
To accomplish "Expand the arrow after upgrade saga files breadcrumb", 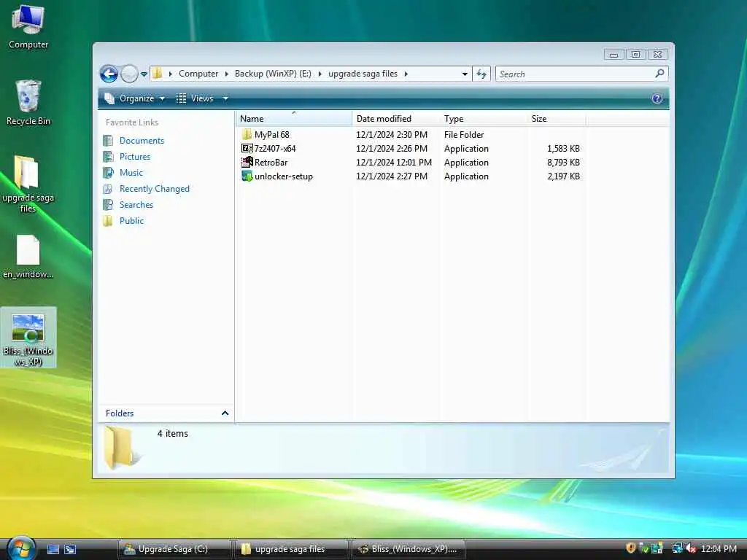I will pyautogui.click(x=406, y=74).
